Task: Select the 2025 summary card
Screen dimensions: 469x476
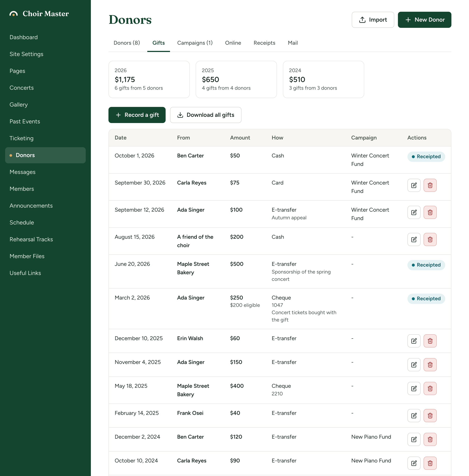Action: [x=236, y=79]
